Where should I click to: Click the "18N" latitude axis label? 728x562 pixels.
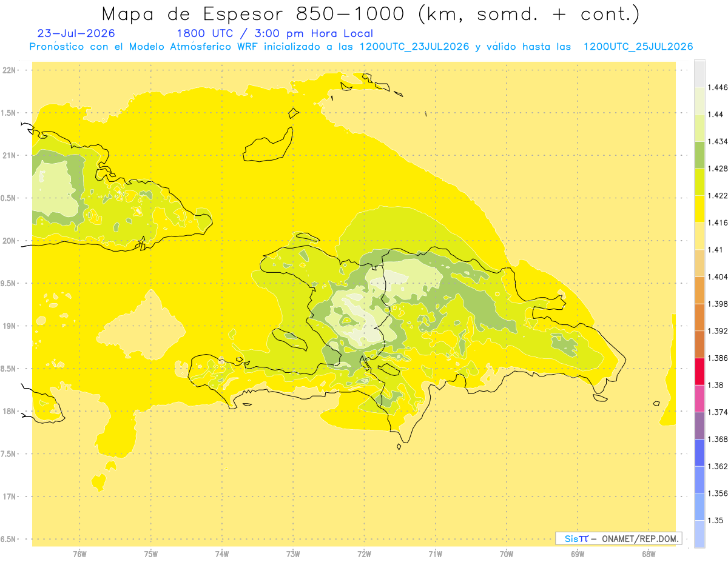pos(9,412)
